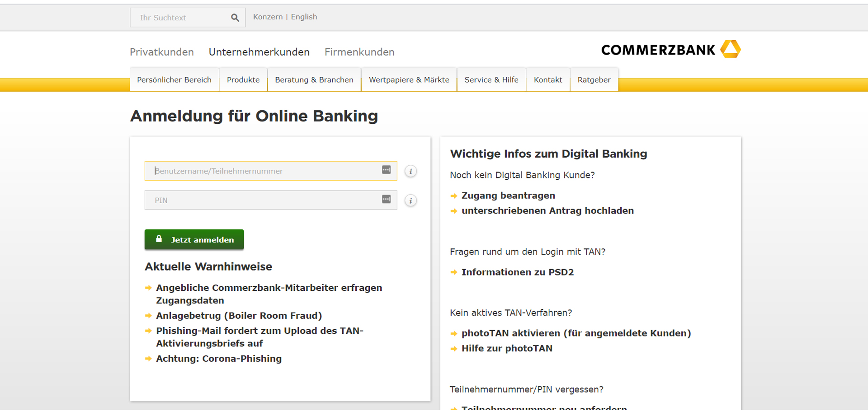Viewport: 868px width, 410px height.
Task: Click Aktuelle Warnhinweise heading
Action: 208,266
